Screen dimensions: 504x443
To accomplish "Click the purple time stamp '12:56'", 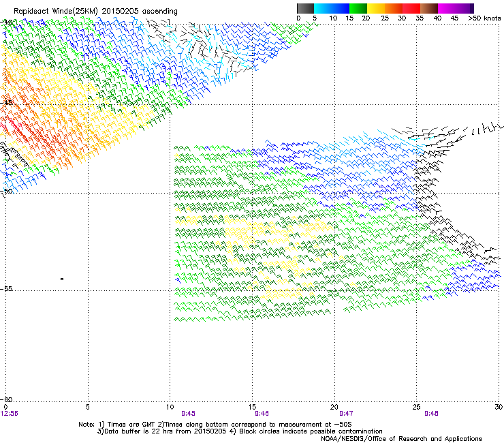I will tap(10, 414).
